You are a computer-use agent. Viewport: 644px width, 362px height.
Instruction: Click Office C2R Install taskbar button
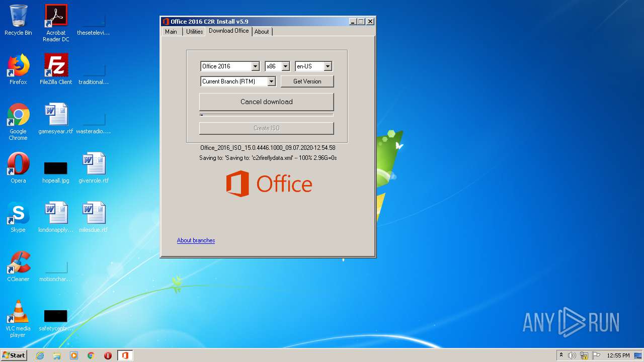(x=125, y=355)
